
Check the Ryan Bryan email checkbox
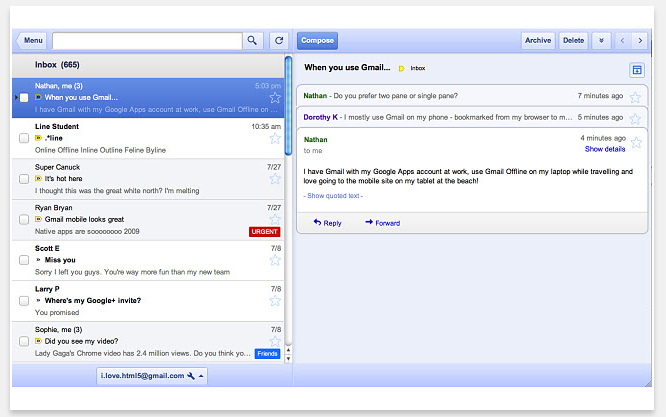(x=24, y=220)
